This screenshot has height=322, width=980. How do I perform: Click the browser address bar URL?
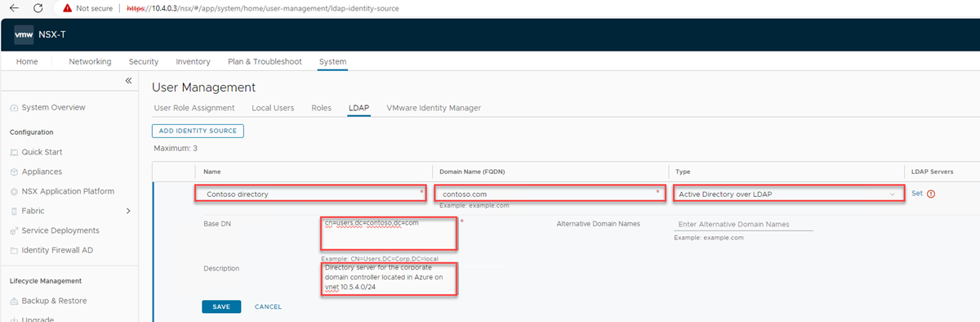pyautogui.click(x=263, y=7)
